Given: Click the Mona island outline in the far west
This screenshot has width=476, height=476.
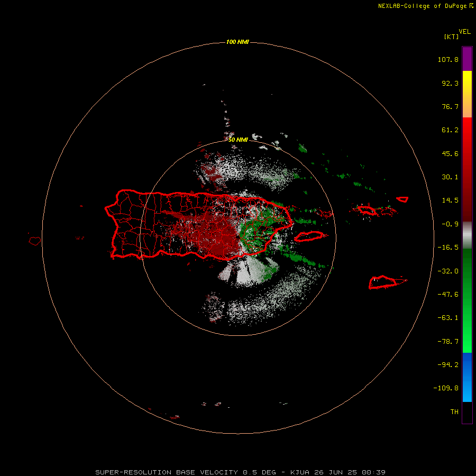Looking at the screenshot, I should pyautogui.click(x=35, y=241).
